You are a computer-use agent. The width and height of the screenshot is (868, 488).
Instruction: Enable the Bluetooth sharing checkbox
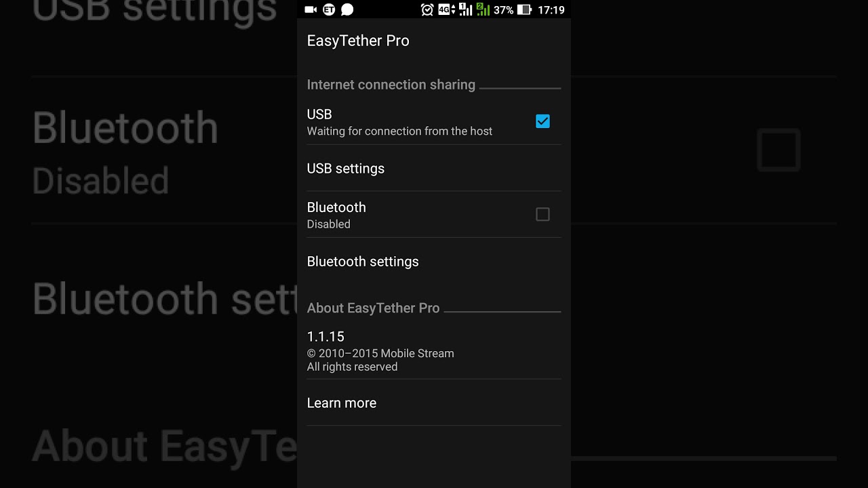542,214
